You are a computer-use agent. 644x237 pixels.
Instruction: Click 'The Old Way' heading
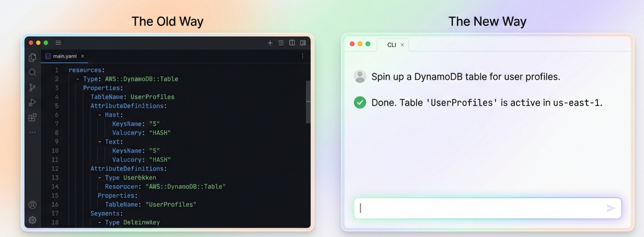click(x=167, y=21)
